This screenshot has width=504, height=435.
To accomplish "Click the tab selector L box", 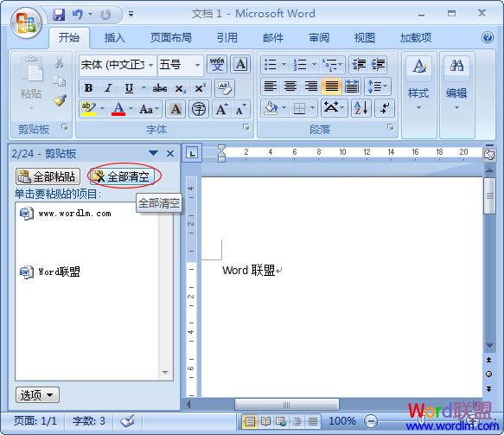I will click(x=192, y=153).
